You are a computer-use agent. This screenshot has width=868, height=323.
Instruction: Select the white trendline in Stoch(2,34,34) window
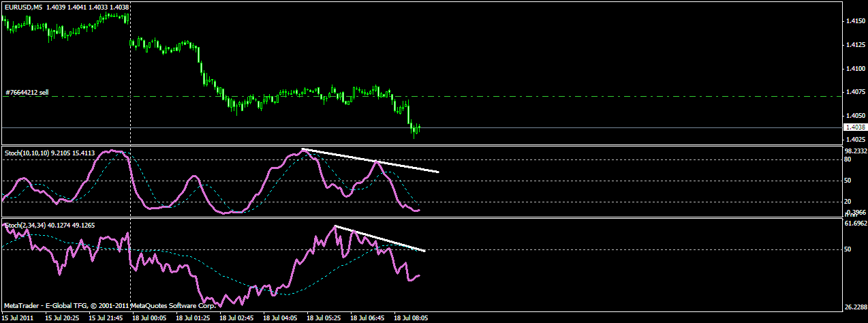tap(380, 239)
